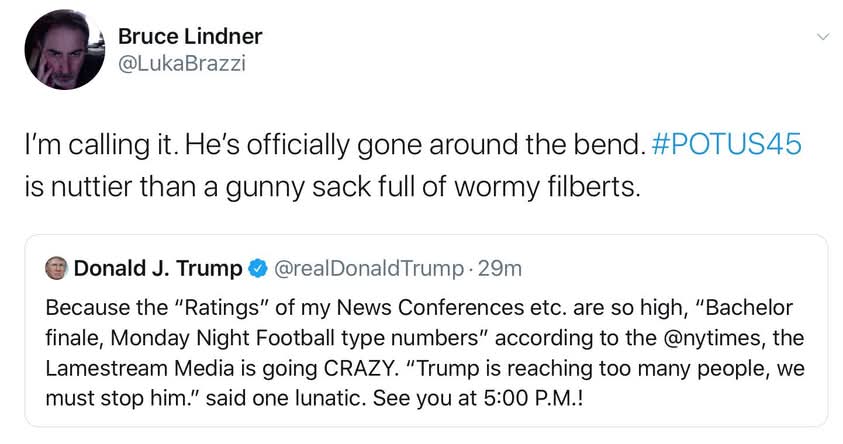Open Bruce Lindner's profile picture
Screen dimensions: 843x444
pyautogui.click(x=65, y=49)
